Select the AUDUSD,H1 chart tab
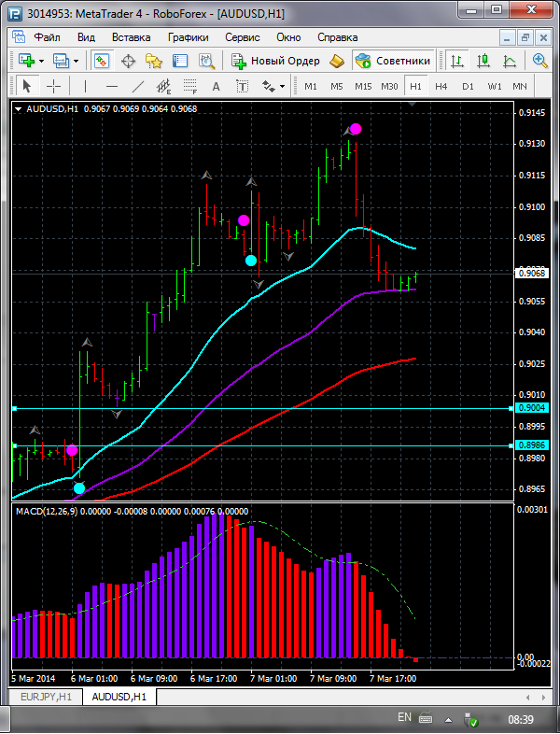This screenshot has width=560, height=734. 119,697
